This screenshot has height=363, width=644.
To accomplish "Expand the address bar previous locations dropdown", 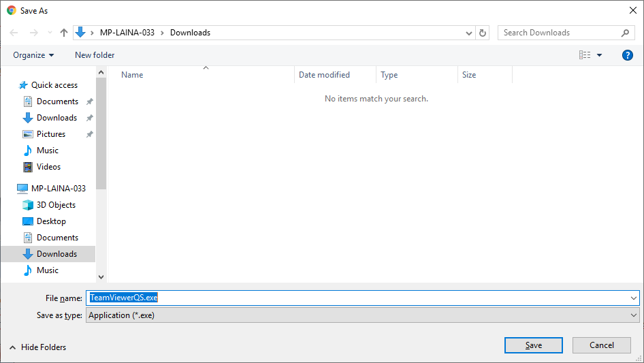I will coord(468,33).
